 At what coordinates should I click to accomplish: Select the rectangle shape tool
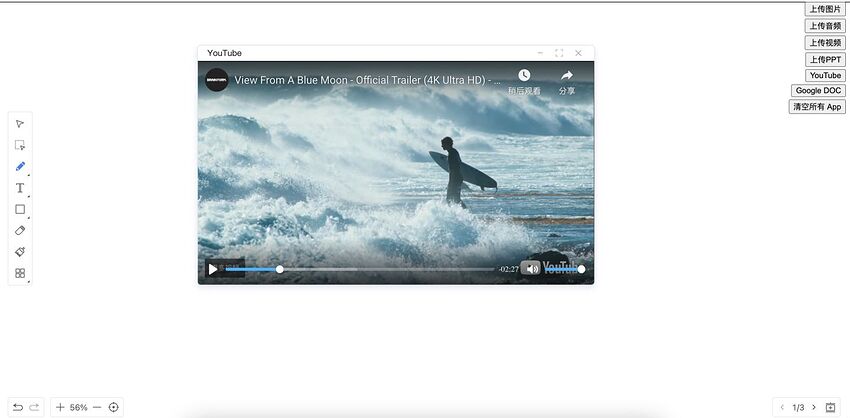click(x=20, y=209)
